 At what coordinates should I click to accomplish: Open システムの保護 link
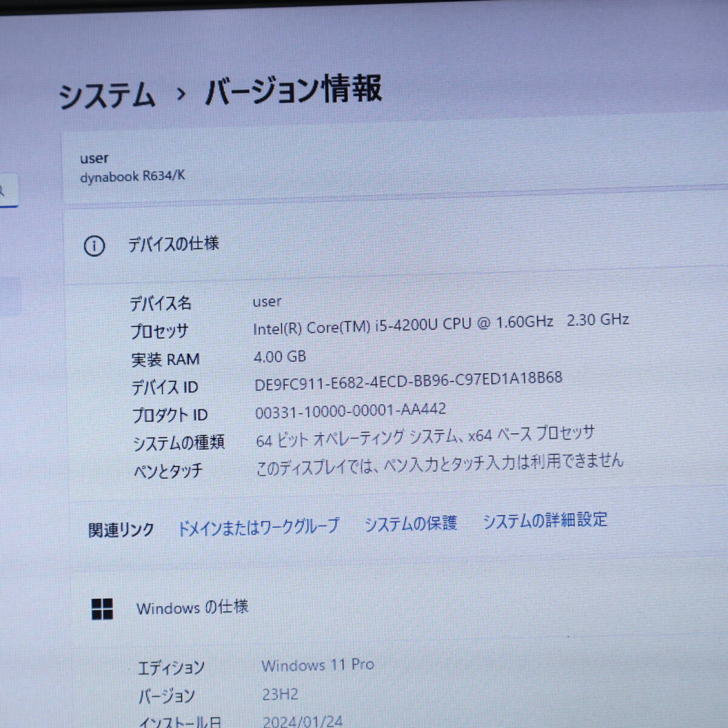(x=410, y=524)
